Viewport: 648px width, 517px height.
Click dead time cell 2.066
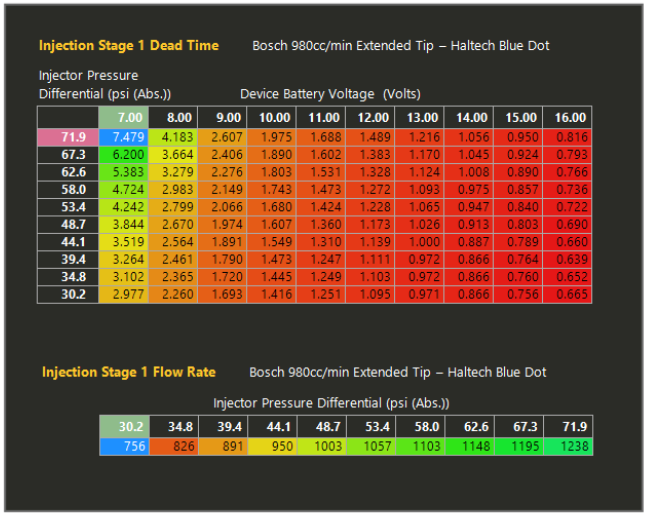(x=222, y=207)
